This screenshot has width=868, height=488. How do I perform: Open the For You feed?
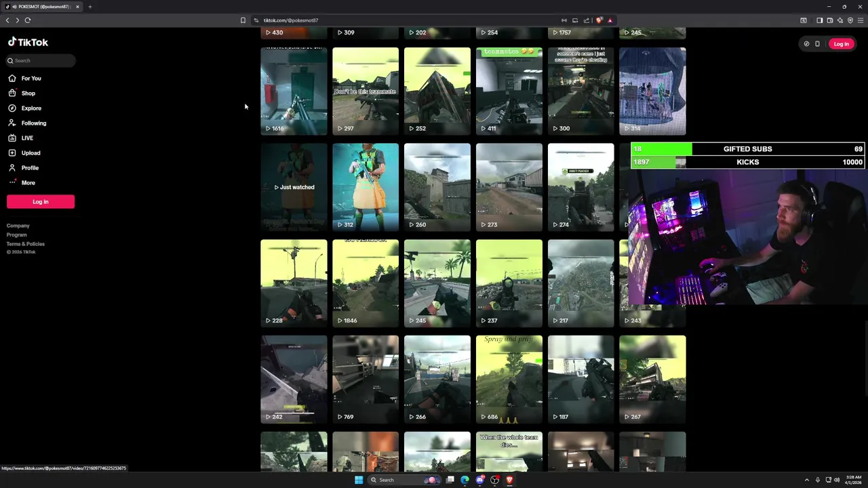pos(25,79)
